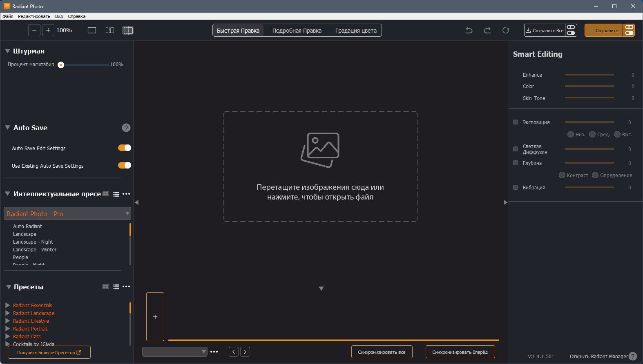This screenshot has height=364, width=643.
Task: Select the Низ. radio option
Action: 571,134
